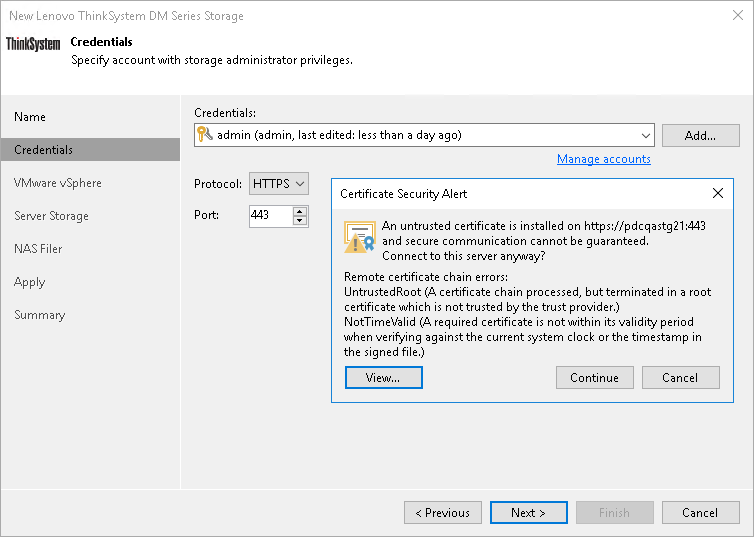
Task: Click the greyed-out Finish wizard button
Action: (x=615, y=512)
